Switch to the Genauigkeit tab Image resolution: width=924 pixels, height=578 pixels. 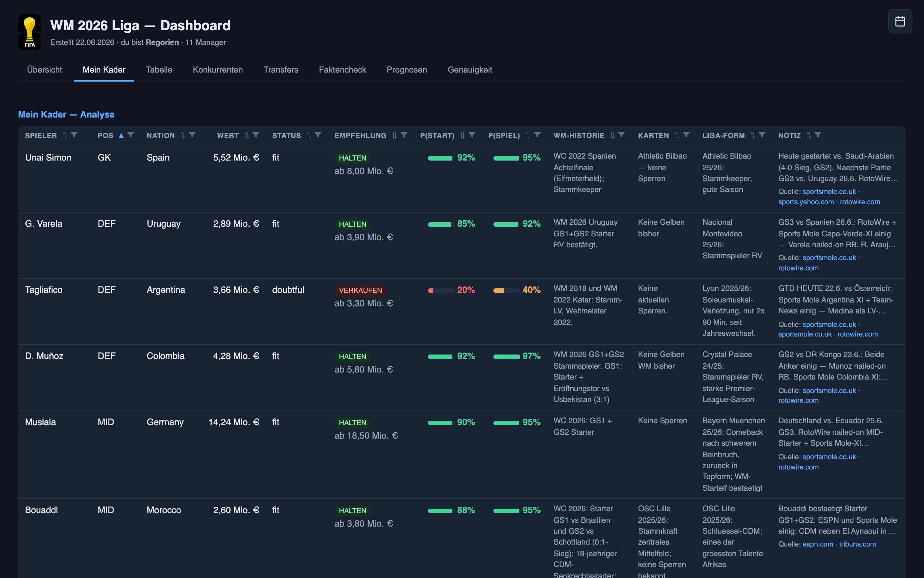[x=470, y=70]
